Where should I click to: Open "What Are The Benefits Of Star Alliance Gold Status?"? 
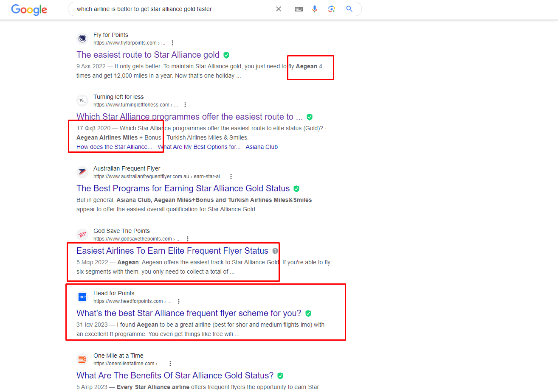(x=175, y=375)
